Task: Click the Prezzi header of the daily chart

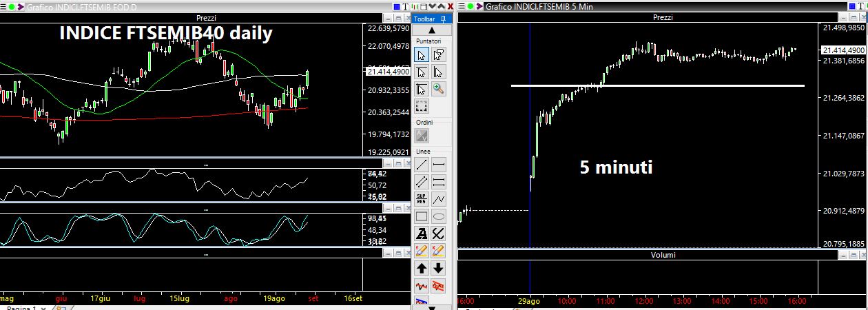Action: [x=206, y=18]
